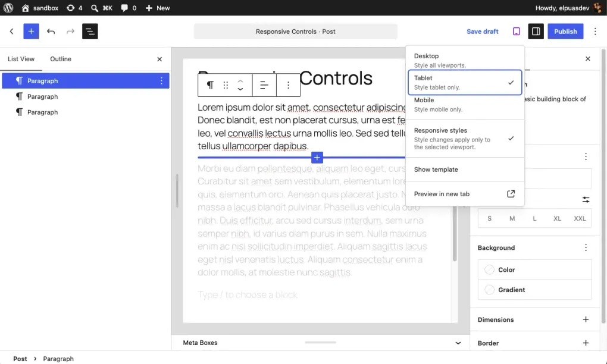
Task: Open the sandbox site home link
Action: 39,8
